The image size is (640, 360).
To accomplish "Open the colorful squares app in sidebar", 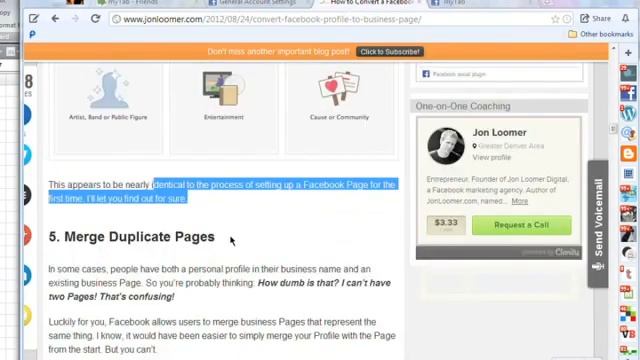I will pos(628,313).
